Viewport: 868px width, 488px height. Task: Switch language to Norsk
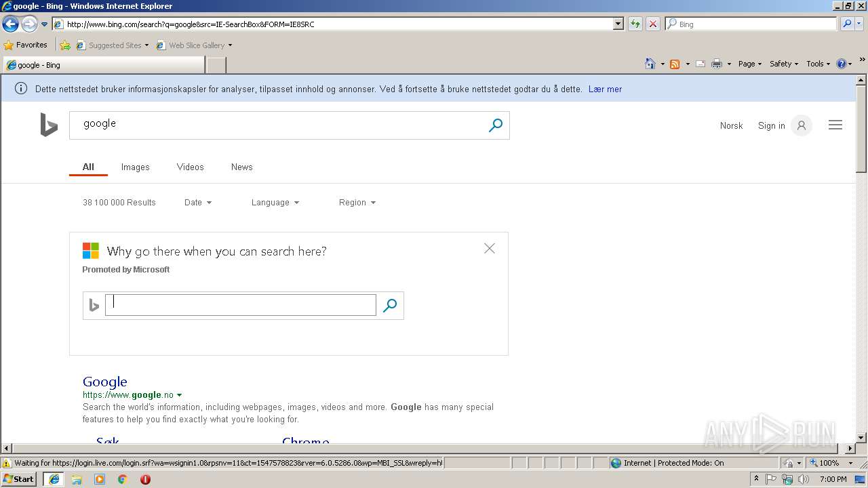click(x=731, y=125)
